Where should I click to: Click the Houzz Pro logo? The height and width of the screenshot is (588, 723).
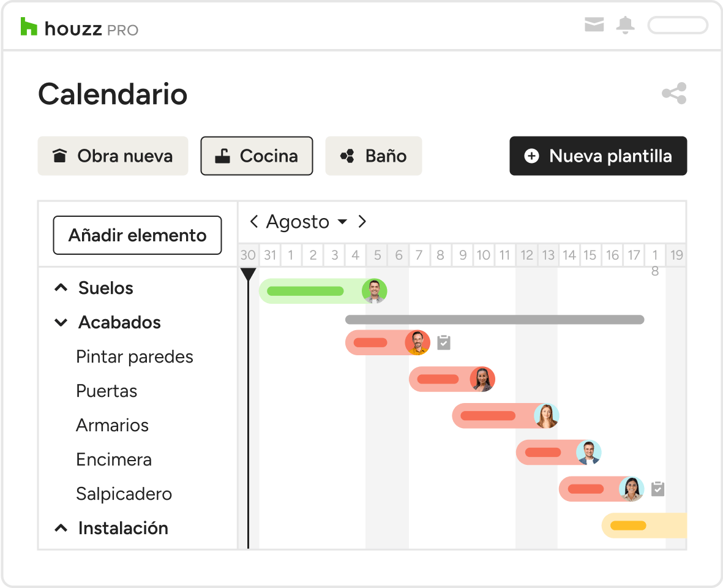tap(80, 28)
